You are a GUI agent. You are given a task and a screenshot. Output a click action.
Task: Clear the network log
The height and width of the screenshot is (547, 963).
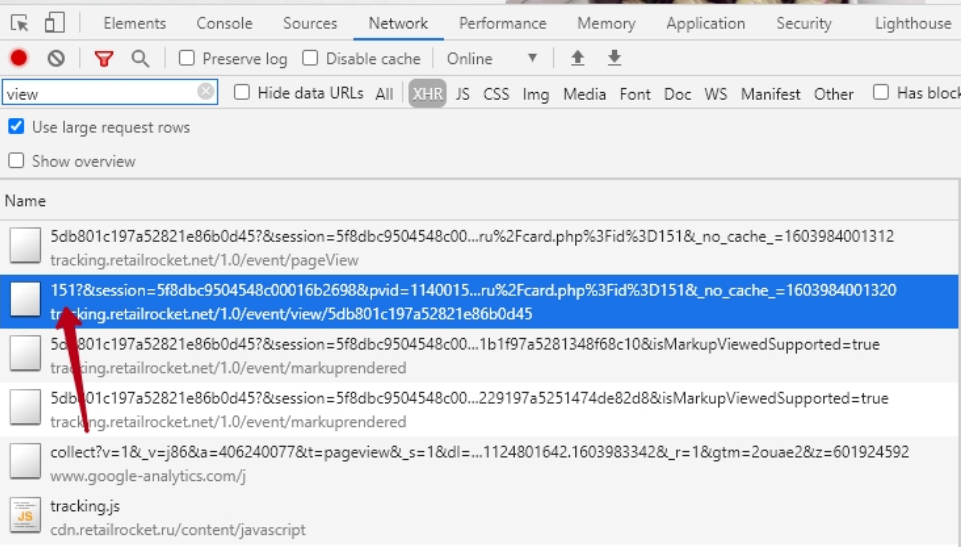click(x=56, y=59)
